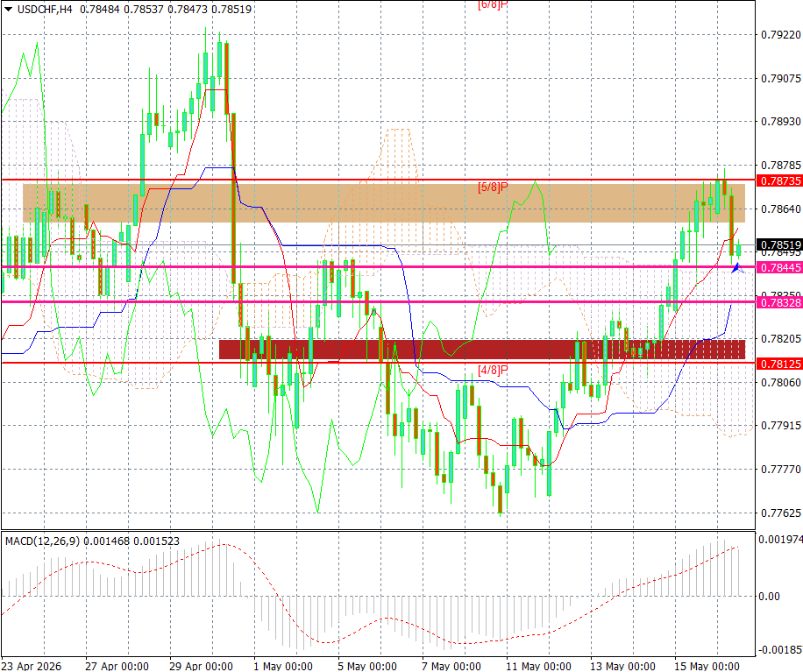Click the 0.78060 price scale value
The height and width of the screenshot is (672, 803).
point(780,382)
